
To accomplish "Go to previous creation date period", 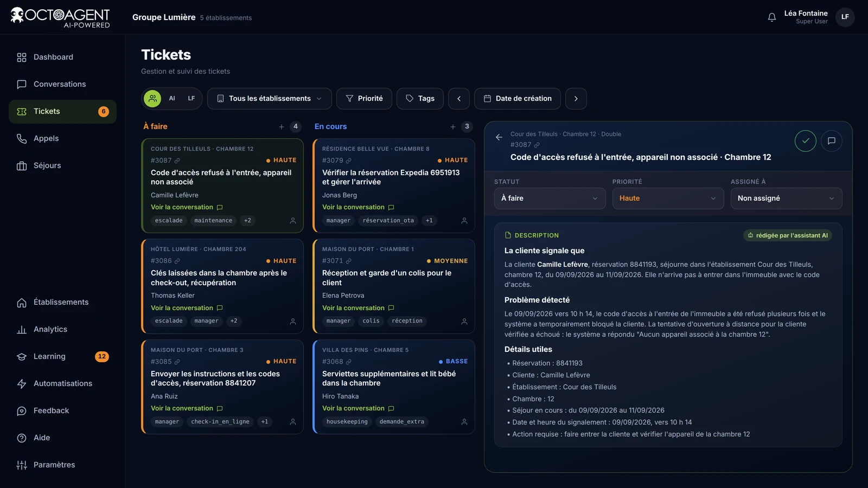I will coord(459,99).
